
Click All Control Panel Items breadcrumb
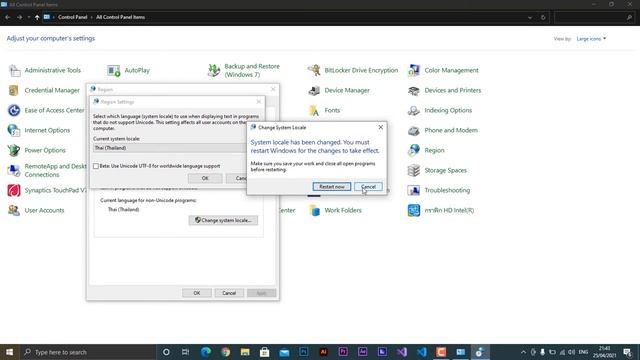pyautogui.click(x=120, y=17)
